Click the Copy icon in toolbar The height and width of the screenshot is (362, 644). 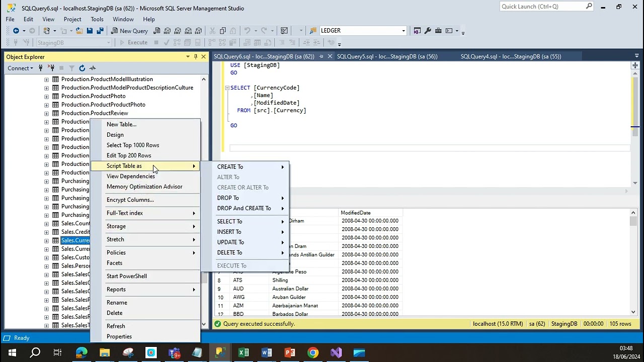tap(223, 31)
